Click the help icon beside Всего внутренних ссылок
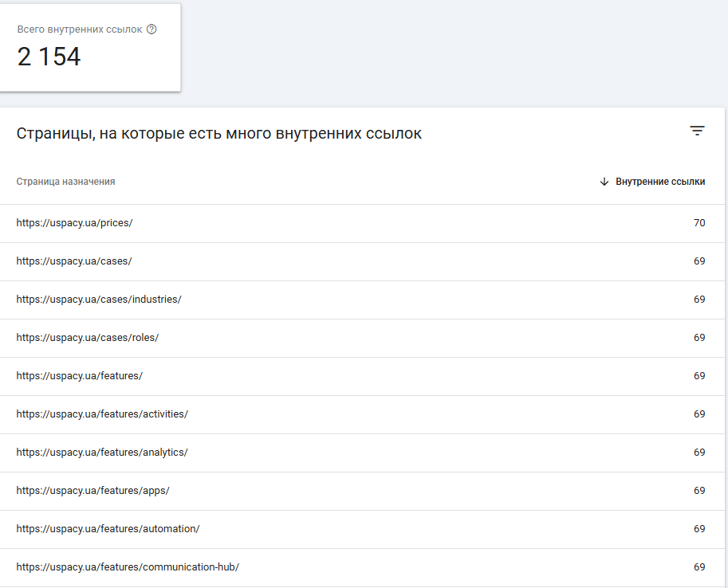 [152, 29]
